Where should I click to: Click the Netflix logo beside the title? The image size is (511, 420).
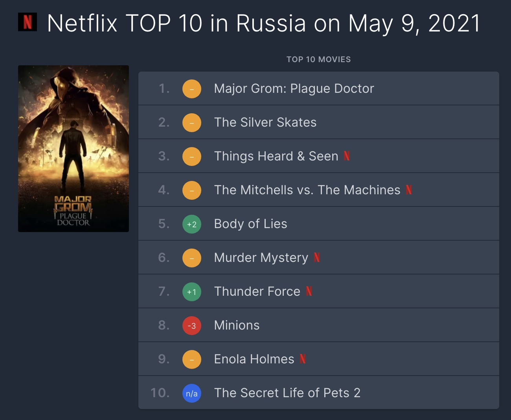click(28, 22)
